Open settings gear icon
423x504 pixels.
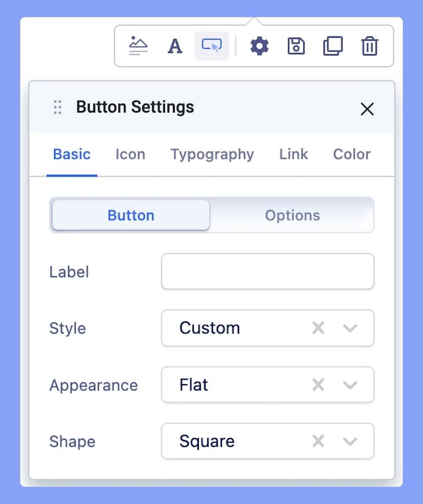coord(259,46)
